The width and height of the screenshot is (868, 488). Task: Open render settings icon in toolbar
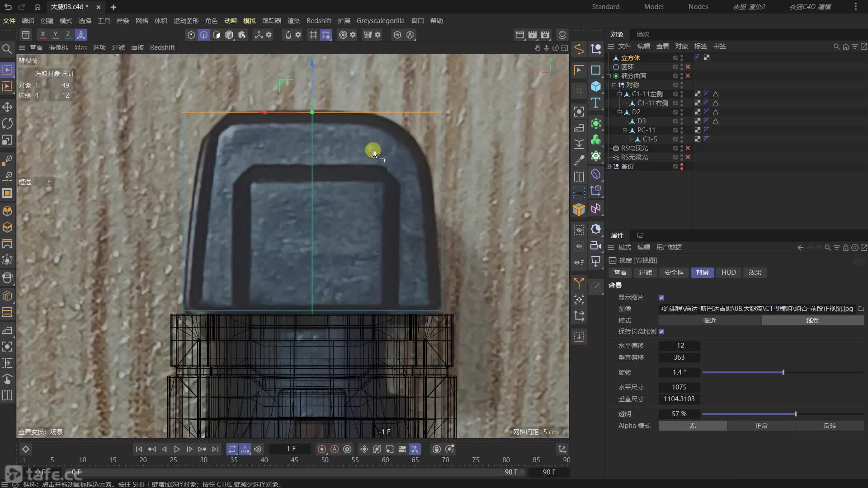pyautogui.click(x=545, y=35)
